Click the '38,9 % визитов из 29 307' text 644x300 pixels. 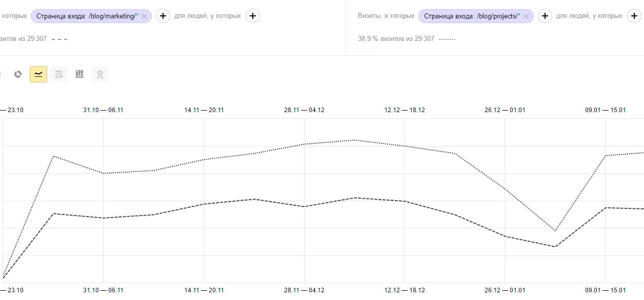click(396, 39)
